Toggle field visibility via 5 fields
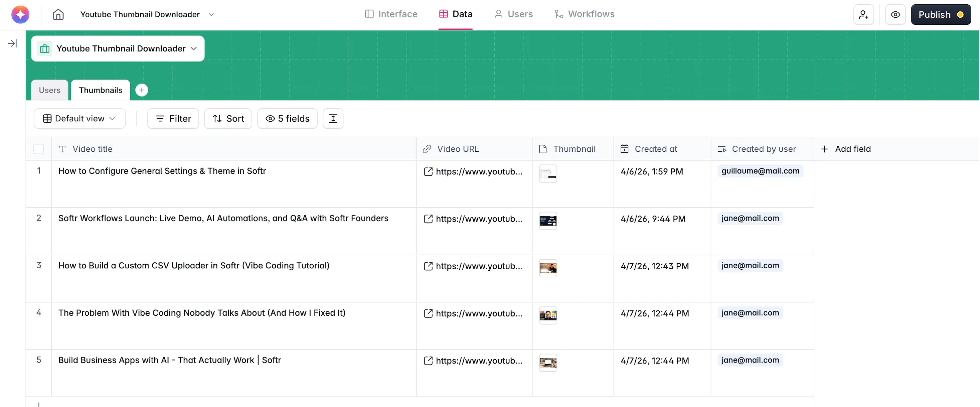This screenshot has height=407, width=980. click(x=287, y=118)
